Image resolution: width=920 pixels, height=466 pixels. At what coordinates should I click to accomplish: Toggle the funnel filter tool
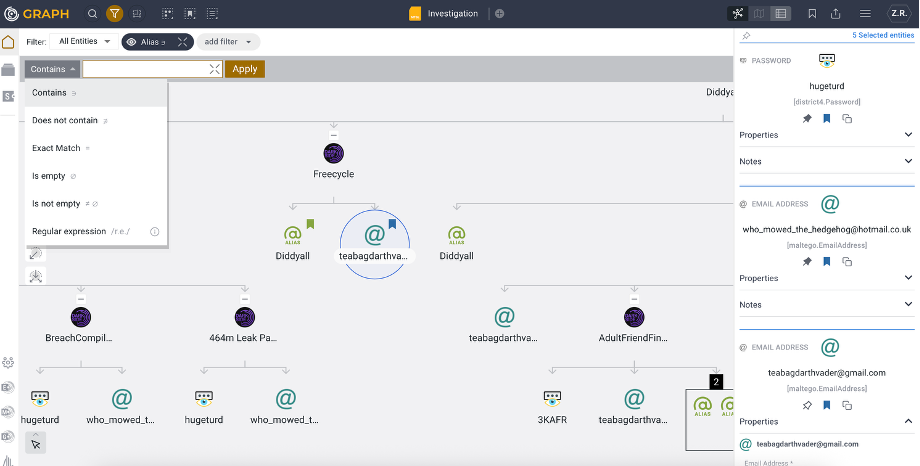pyautogui.click(x=114, y=13)
